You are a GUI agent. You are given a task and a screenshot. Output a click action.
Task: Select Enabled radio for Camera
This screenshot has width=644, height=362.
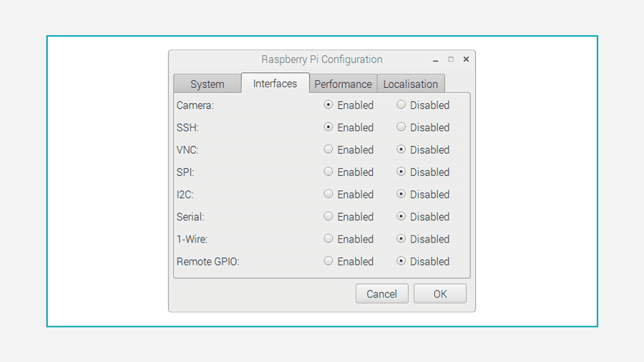[328, 105]
